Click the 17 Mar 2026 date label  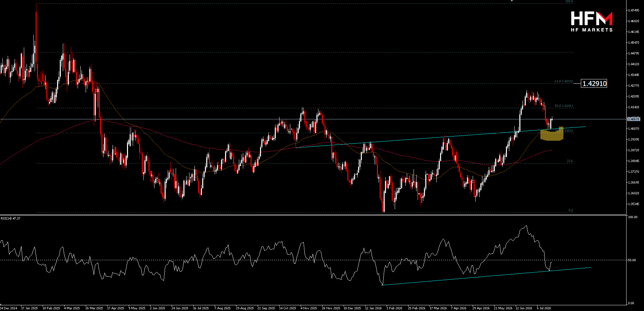point(438,308)
